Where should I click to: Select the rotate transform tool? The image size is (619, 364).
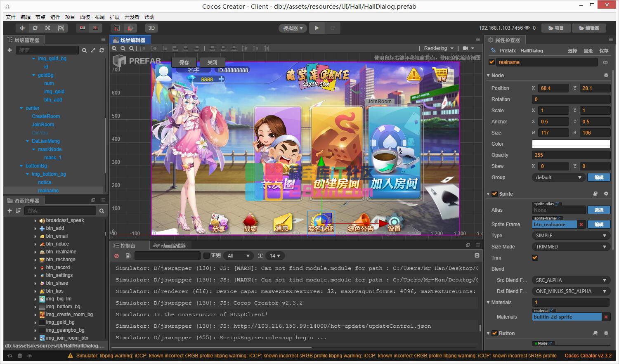click(x=35, y=28)
